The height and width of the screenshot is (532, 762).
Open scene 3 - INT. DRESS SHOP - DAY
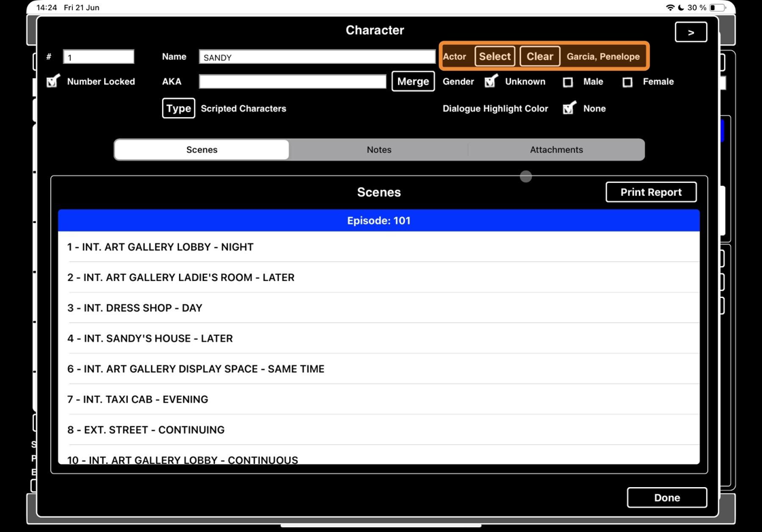point(378,308)
